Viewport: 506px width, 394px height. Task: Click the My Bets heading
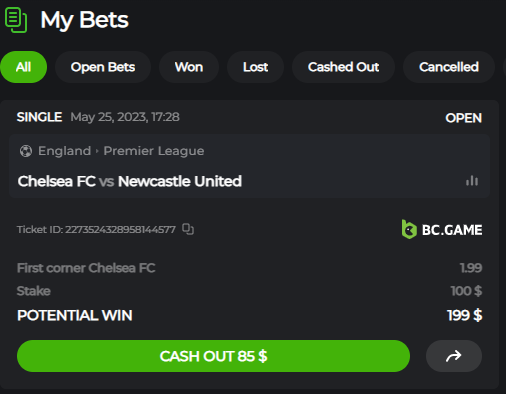click(x=84, y=20)
